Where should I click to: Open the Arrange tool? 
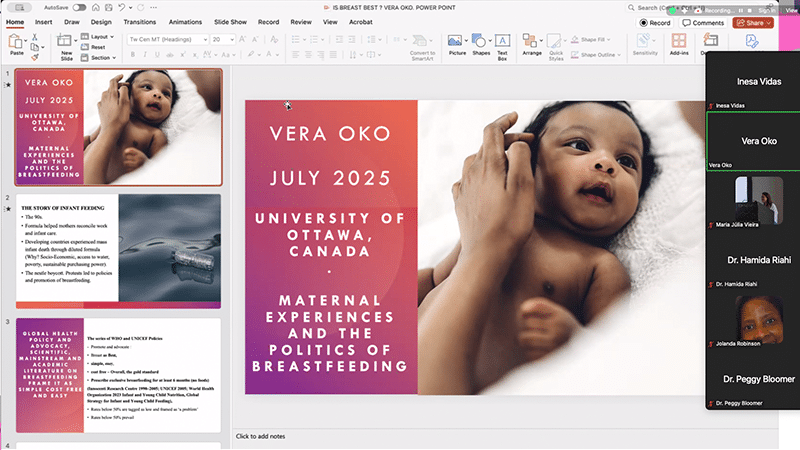pyautogui.click(x=532, y=42)
